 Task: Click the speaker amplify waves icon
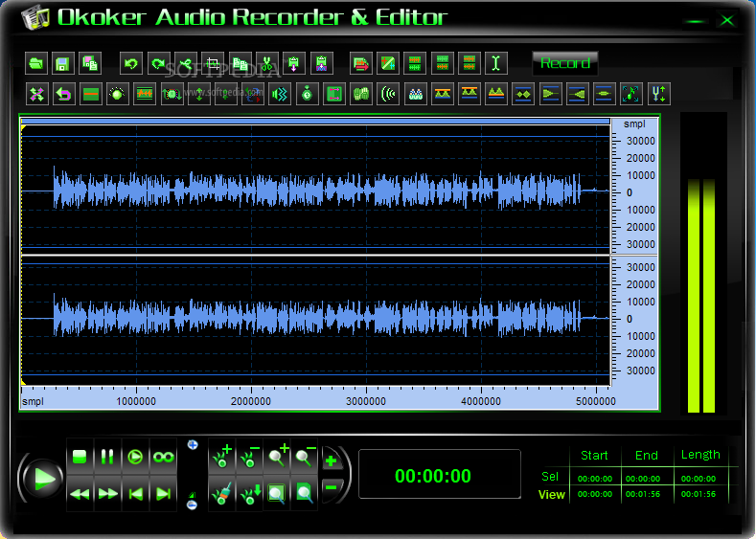pos(280,94)
